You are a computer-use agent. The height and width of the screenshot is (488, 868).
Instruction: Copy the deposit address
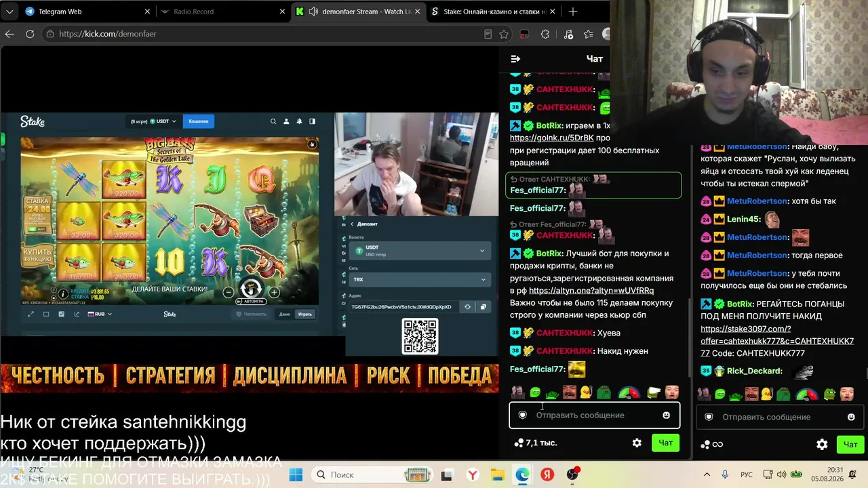(483, 307)
